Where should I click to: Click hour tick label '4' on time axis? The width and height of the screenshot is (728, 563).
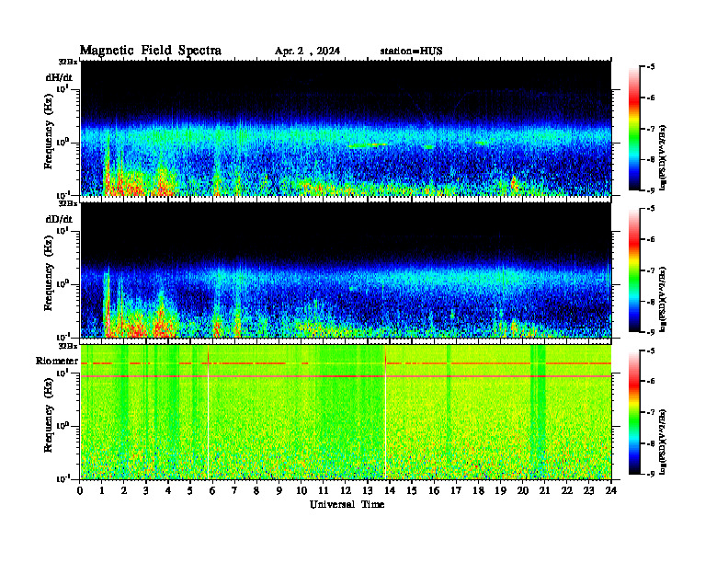coord(168,490)
